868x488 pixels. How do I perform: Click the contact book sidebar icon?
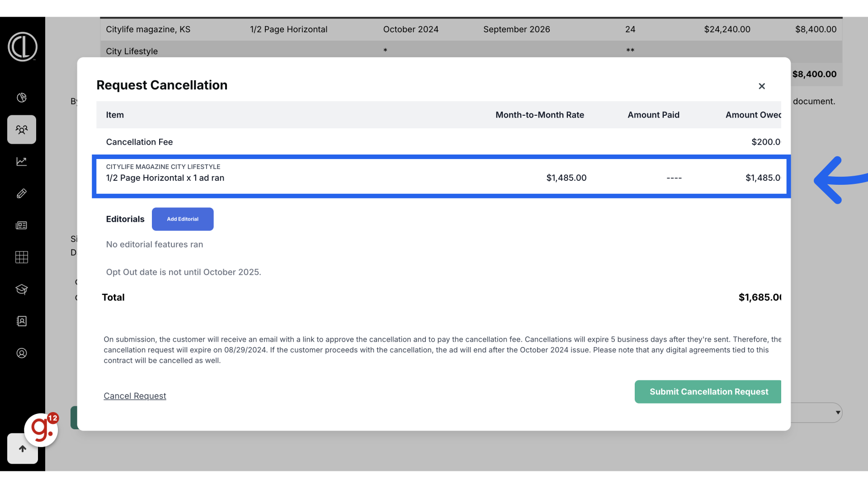[x=22, y=321]
